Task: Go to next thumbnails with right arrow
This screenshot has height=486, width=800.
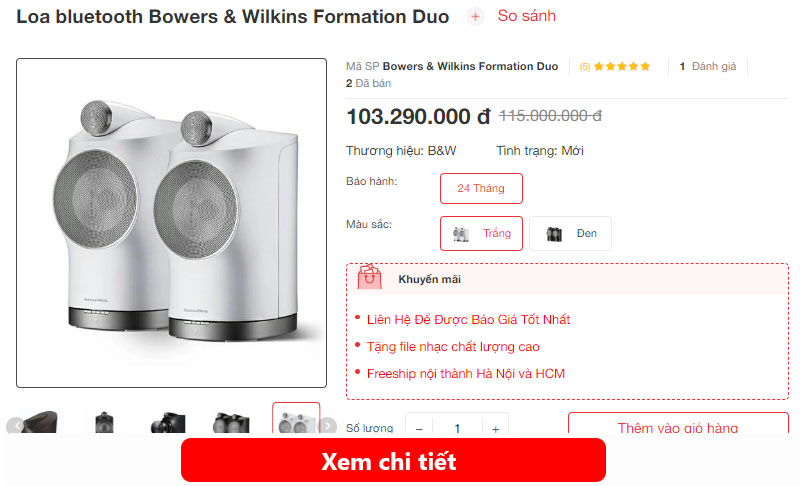Action: click(x=328, y=425)
